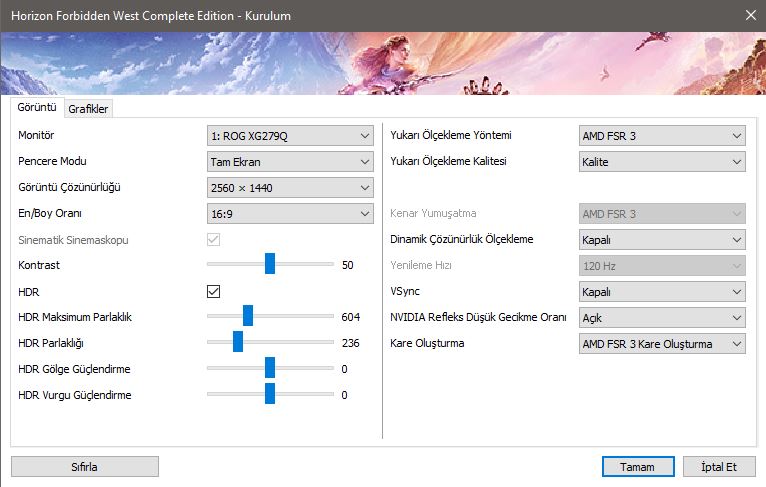
Task: Click the Sinematik Sinemaskopu checkbox
Action: pyautogui.click(x=213, y=239)
